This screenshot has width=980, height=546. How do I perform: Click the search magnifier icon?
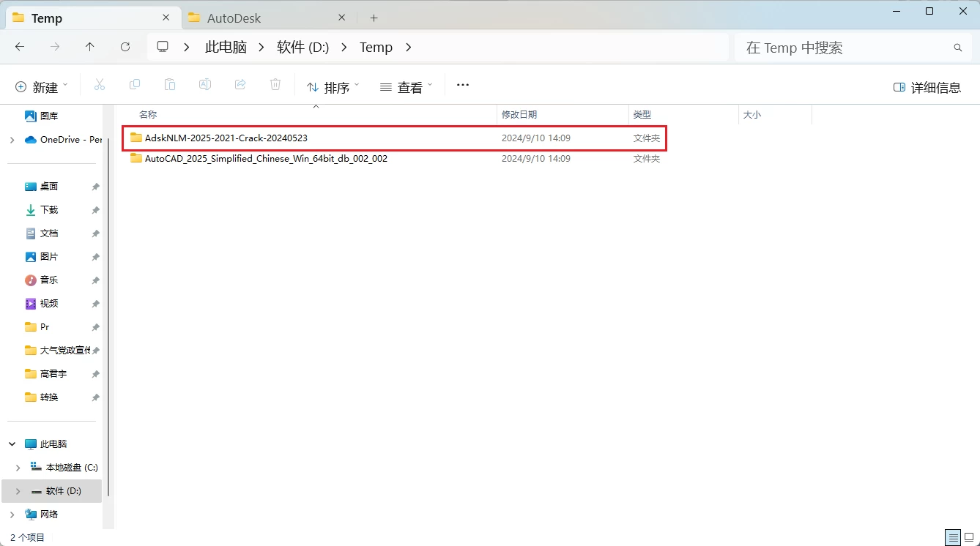coord(958,48)
